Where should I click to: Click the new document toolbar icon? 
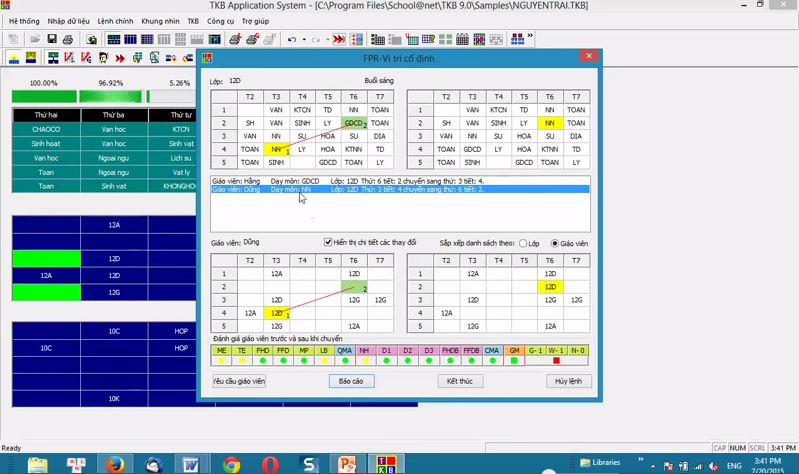pyautogui.click(x=13, y=39)
